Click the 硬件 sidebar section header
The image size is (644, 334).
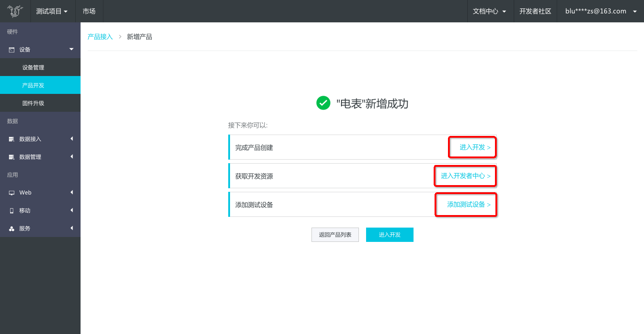pyautogui.click(x=13, y=32)
